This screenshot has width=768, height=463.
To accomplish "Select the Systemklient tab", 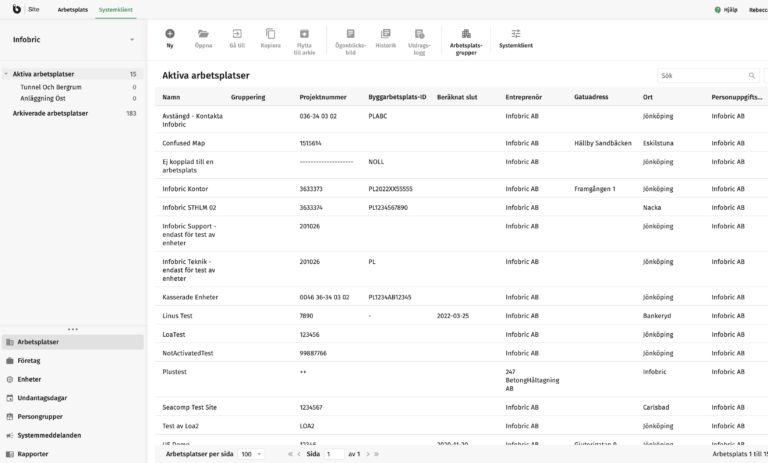I will coord(115,9).
